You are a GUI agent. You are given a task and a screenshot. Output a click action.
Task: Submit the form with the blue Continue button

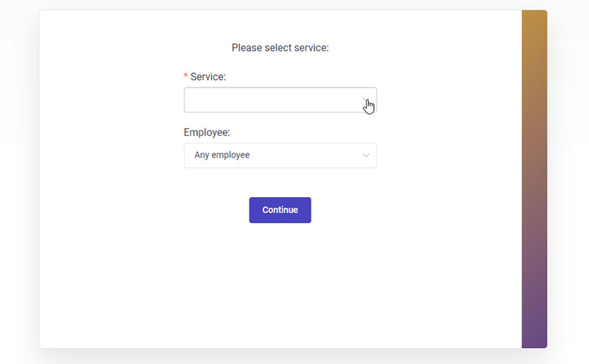coord(281,210)
